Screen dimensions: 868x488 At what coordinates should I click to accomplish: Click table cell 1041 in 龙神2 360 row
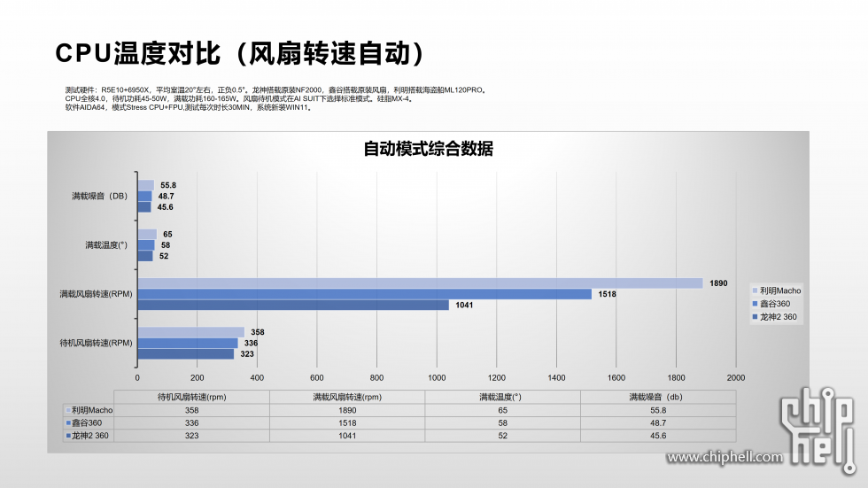[x=347, y=436]
